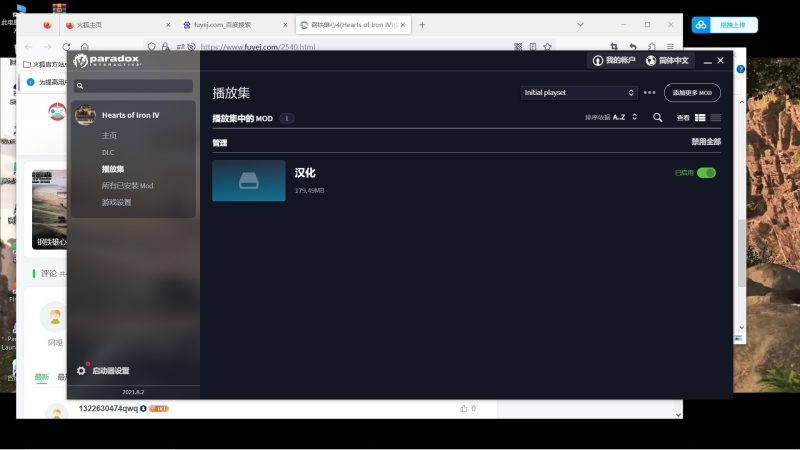Click the Firefox undo arrow toolbar icon
Image resolution: width=800 pixels, height=450 pixels.
point(633,47)
